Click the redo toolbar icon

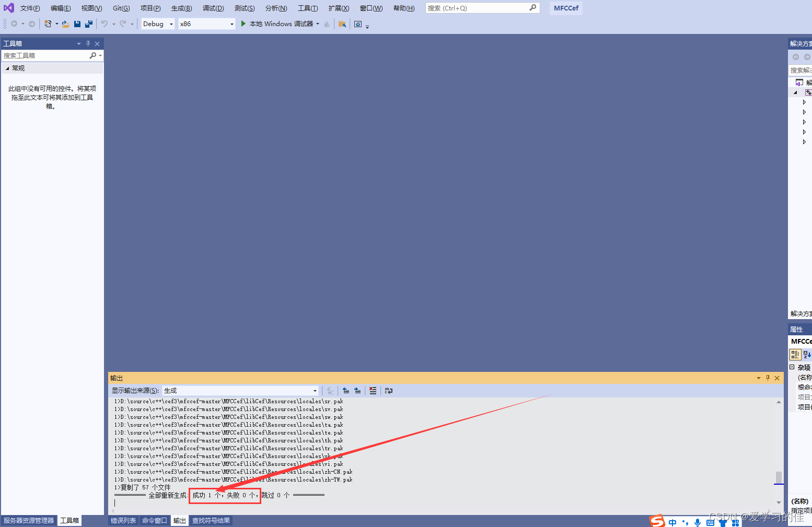coord(123,24)
